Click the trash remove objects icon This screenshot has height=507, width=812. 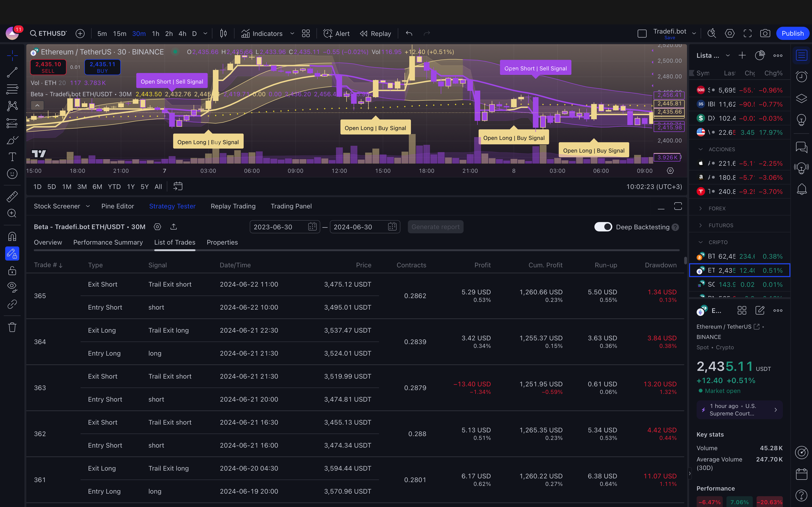pyautogui.click(x=12, y=327)
